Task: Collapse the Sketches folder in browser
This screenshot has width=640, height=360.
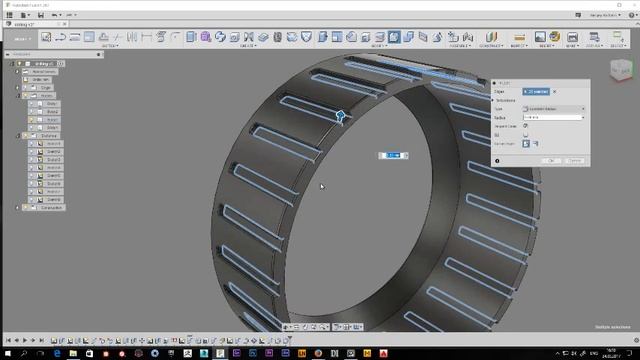Action: 18,136
